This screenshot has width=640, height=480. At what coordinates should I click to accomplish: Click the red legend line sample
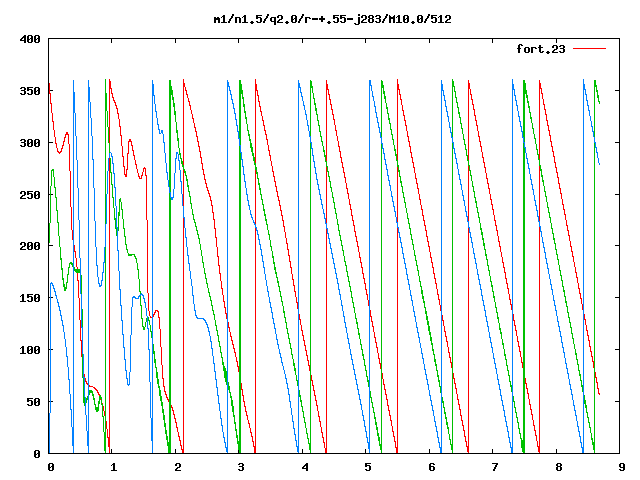coord(589,49)
